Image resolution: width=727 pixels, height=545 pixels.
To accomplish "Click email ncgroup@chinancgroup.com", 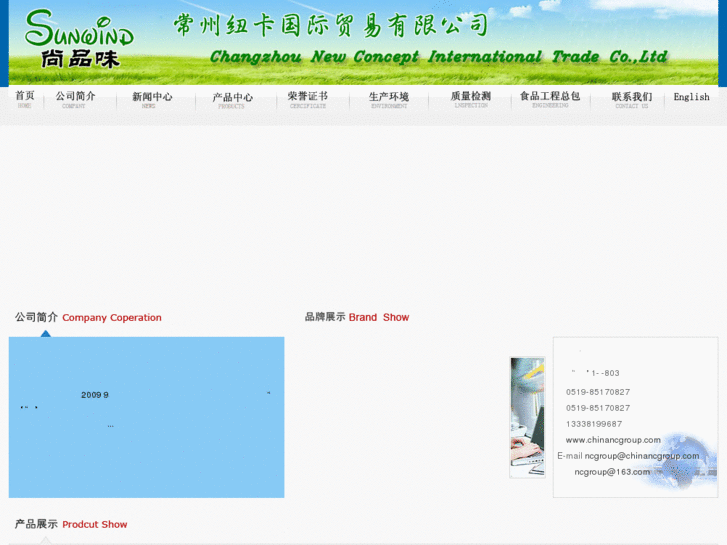I will 642,456.
